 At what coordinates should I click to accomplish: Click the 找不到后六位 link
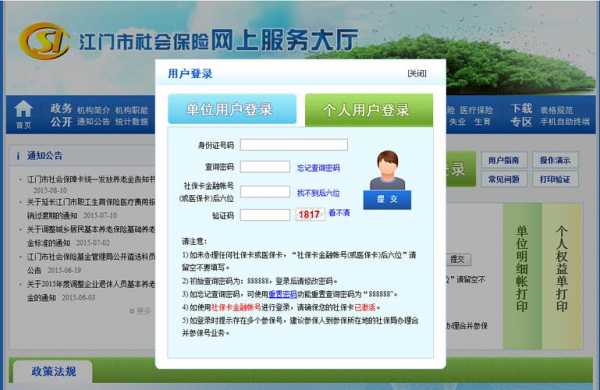[318, 193]
